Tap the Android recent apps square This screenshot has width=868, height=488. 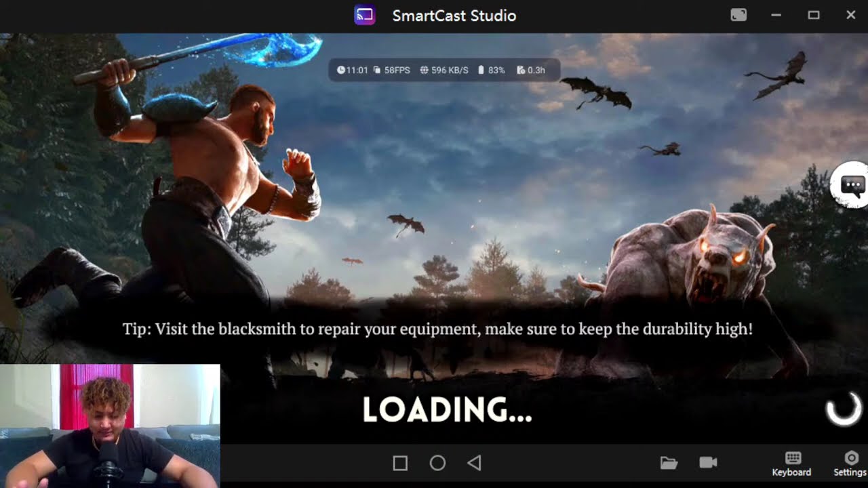pos(400,463)
